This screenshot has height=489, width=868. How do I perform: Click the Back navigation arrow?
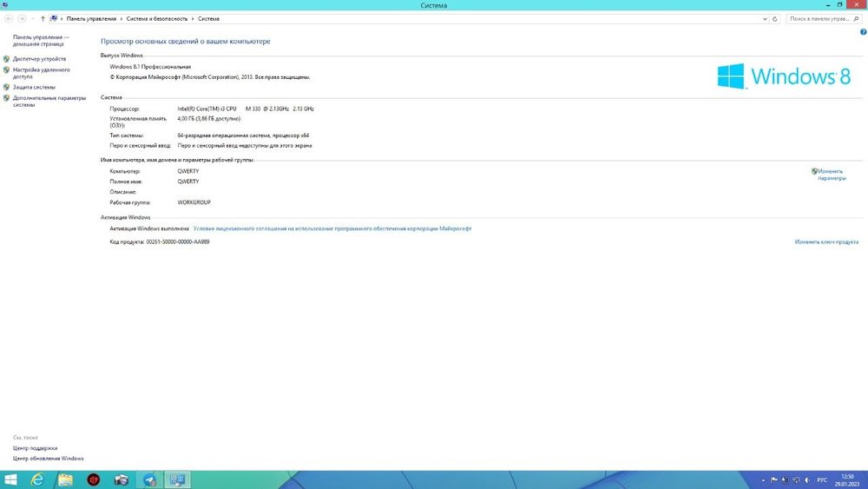tap(9, 19)
